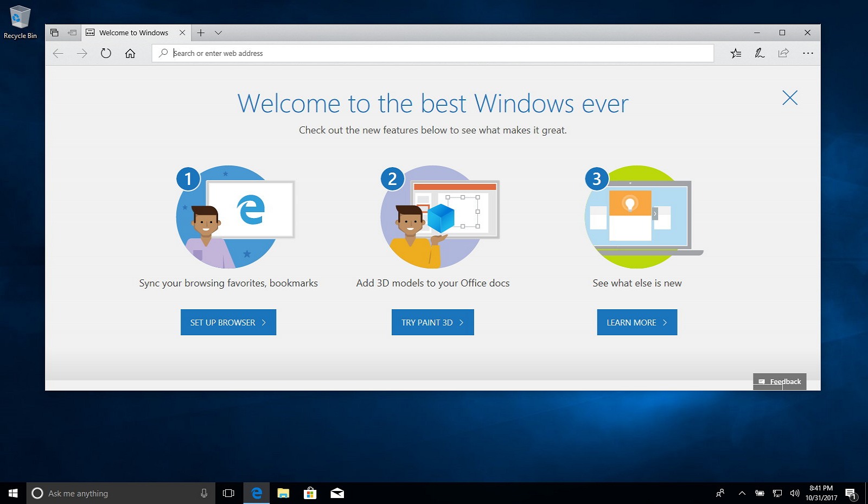Click the LEARN MORE button

click(637, 322)
